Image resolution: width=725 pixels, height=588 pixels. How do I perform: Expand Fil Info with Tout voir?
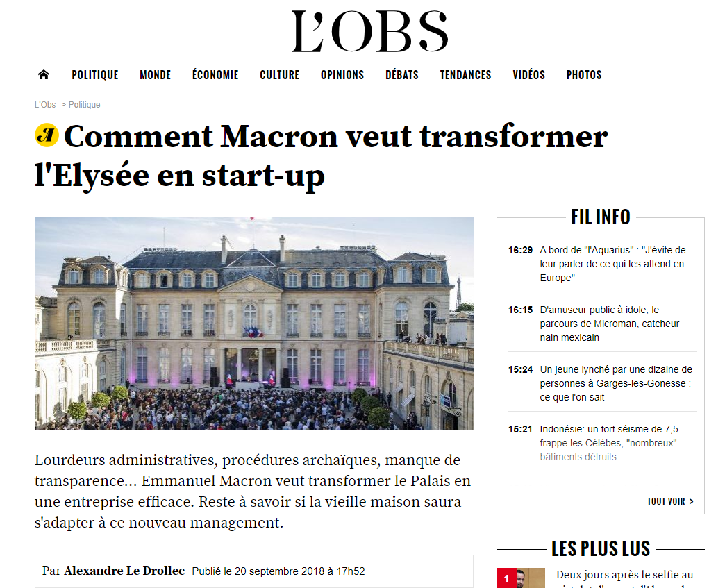point(670,501)
